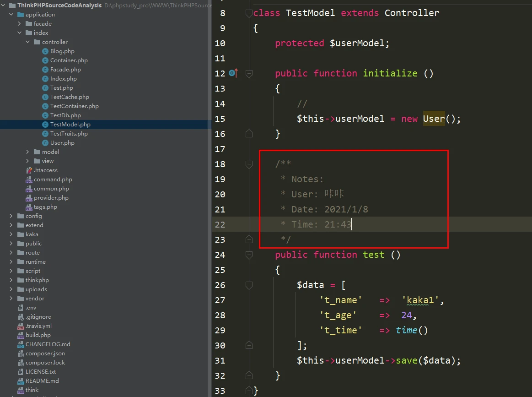The width and height of the screenshot is (532, 397).
Task: Click the vendor folder icon
Action: click(21, 299)
